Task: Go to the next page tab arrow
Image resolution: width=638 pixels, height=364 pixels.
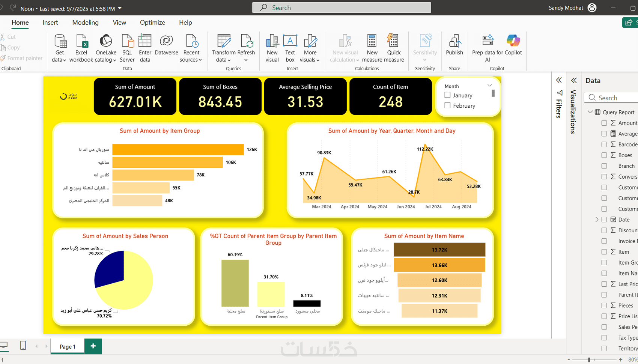Action: (x=46, y=346)
